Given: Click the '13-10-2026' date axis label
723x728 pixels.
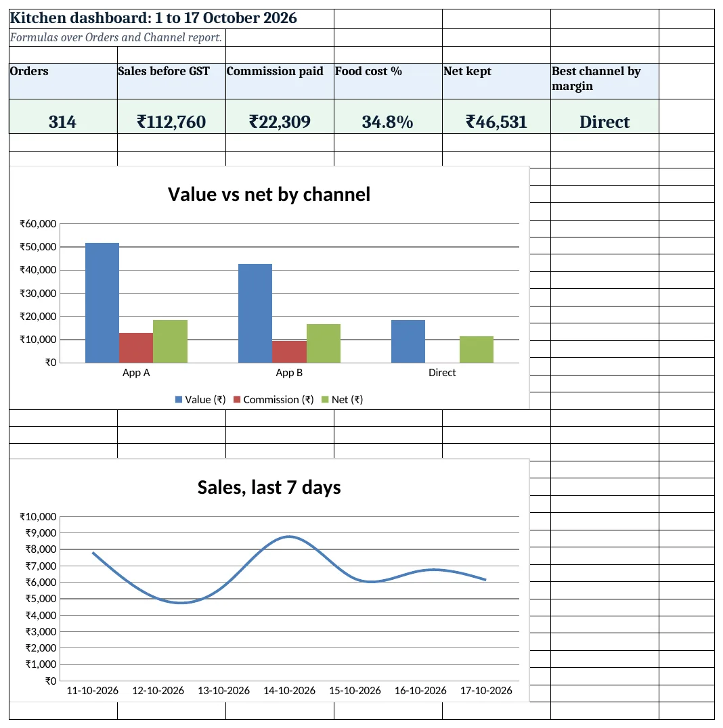Looking at the screenshot, I should [223, 691].
